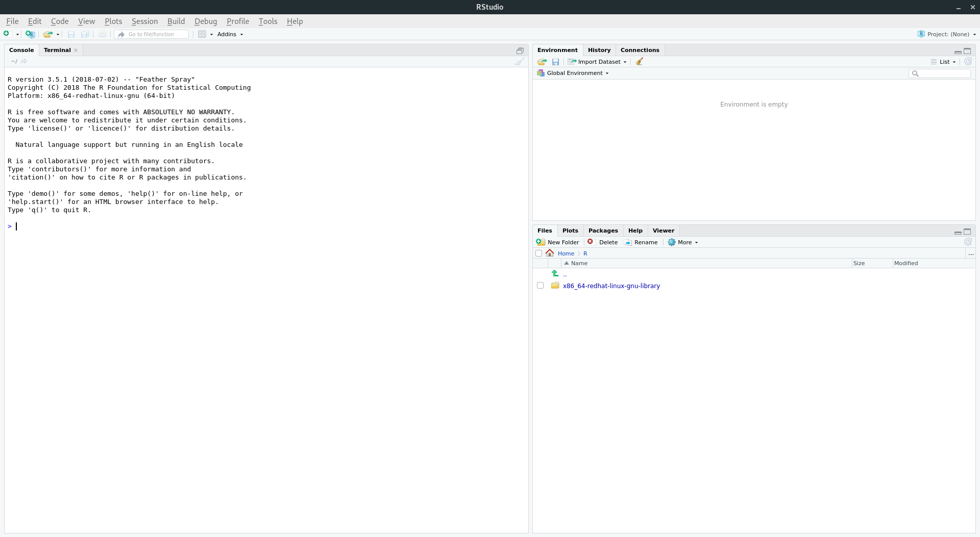Viewport: 980px width, 537px height.
Task: Close the Terminal tab
Action: 76,50
